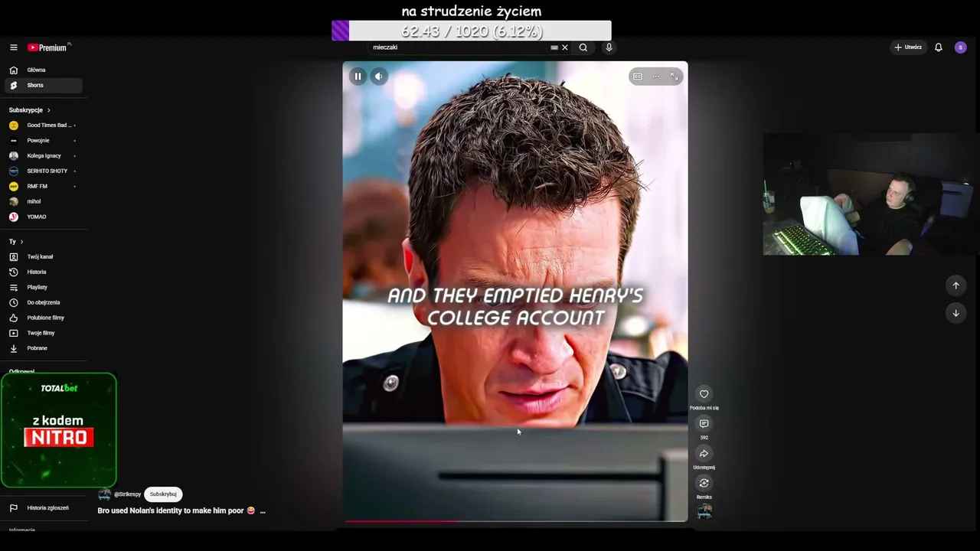Open the RMF FM channel
The image size is (980, 551).
pyautogui.click(x=43, y=186)
